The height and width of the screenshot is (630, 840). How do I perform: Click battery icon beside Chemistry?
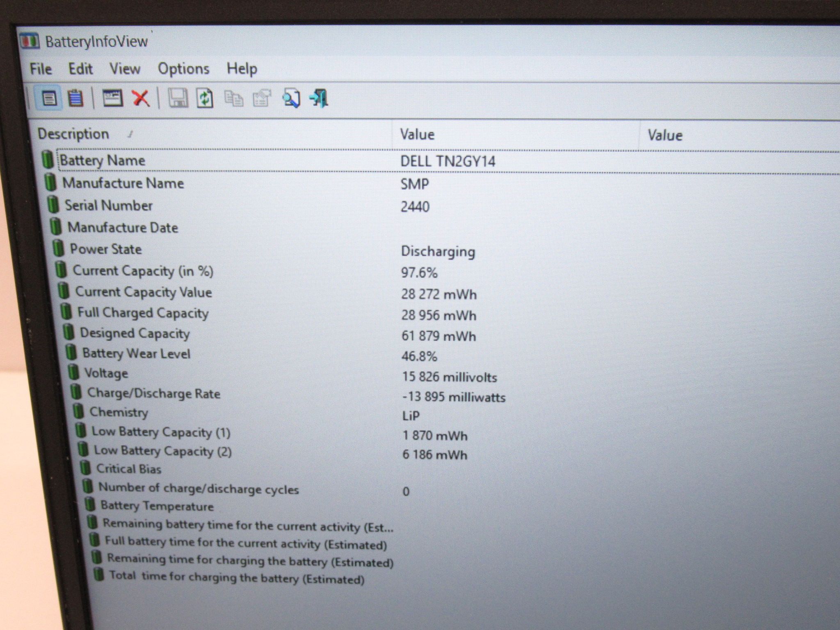click(x=78, y=411)
